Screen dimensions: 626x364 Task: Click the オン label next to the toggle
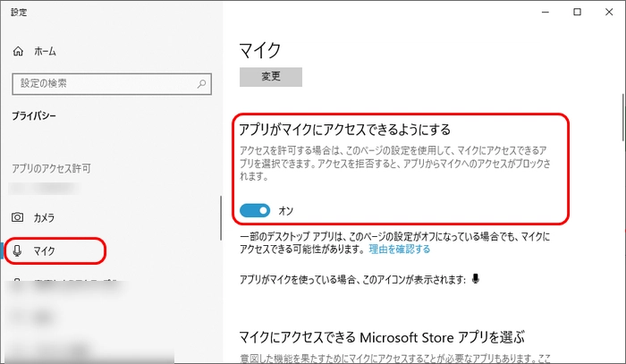coord(286,211)
